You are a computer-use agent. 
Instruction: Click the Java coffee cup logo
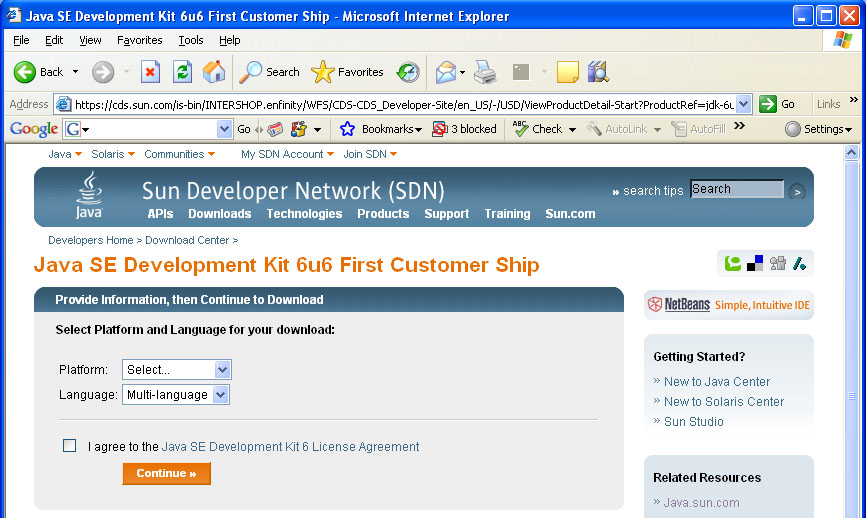tap(89, 195)
